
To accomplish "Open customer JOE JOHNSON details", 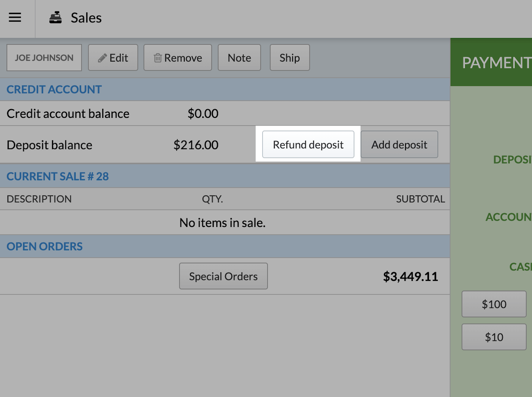I will coord(44,58).
